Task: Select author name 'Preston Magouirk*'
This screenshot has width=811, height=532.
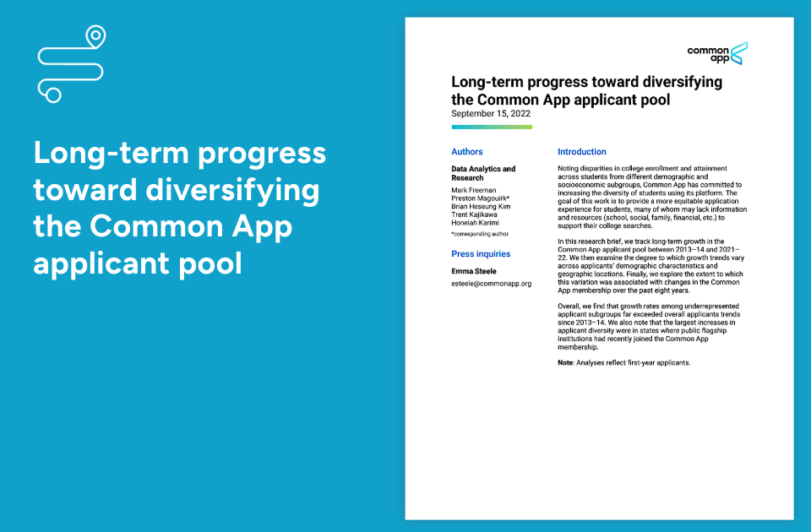Action: (480, 198)
